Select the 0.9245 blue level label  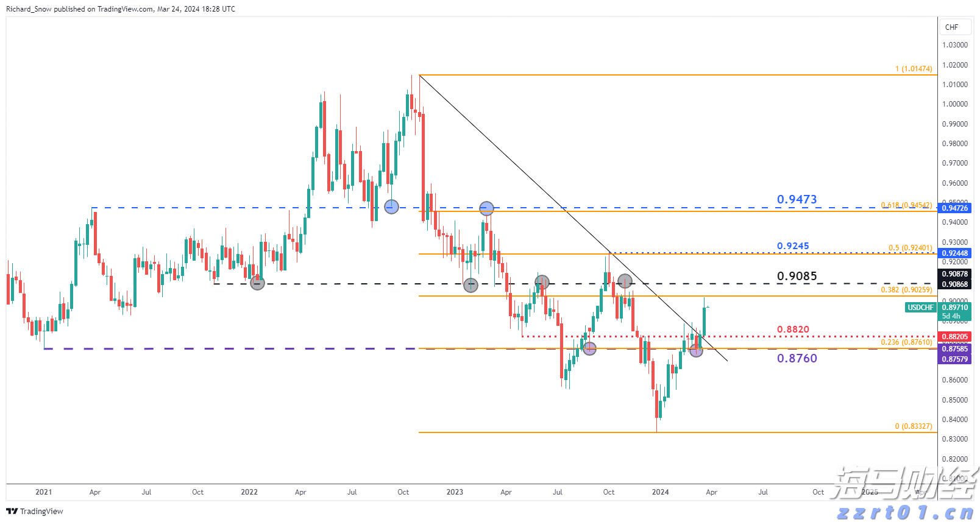click(793, 246)
